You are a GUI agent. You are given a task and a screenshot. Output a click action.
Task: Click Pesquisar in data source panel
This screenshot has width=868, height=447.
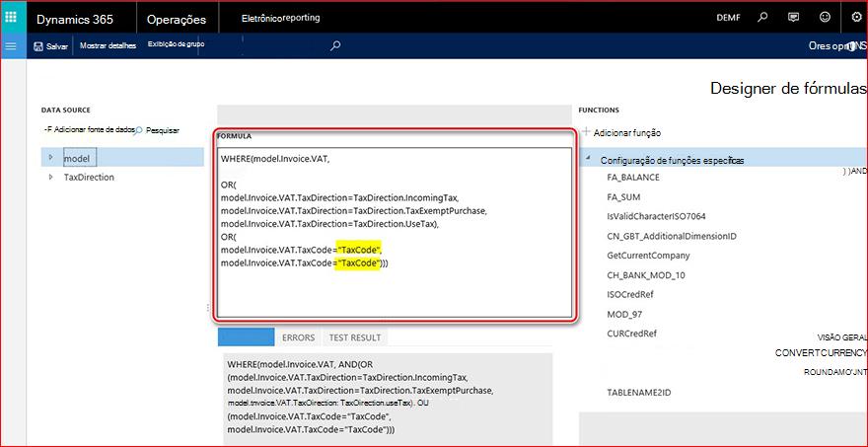pyautogui.click(x=158, y=130)
